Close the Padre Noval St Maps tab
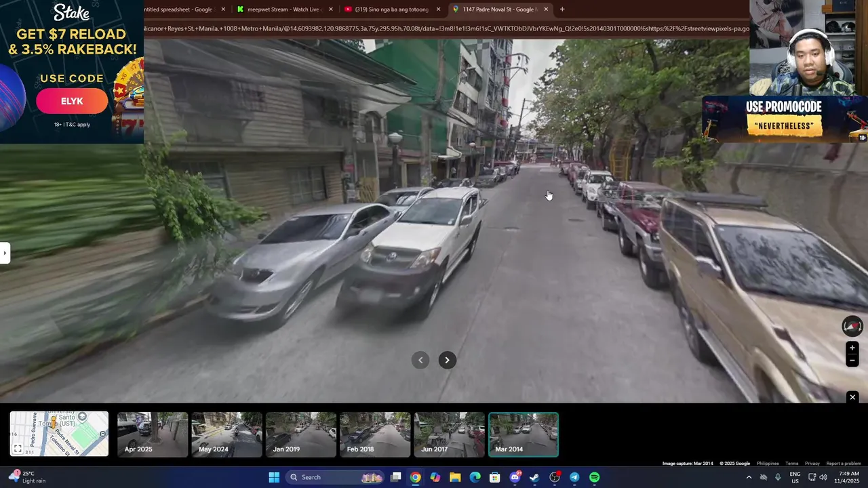The height and width of the screenshot is (488, 868). 546,9
